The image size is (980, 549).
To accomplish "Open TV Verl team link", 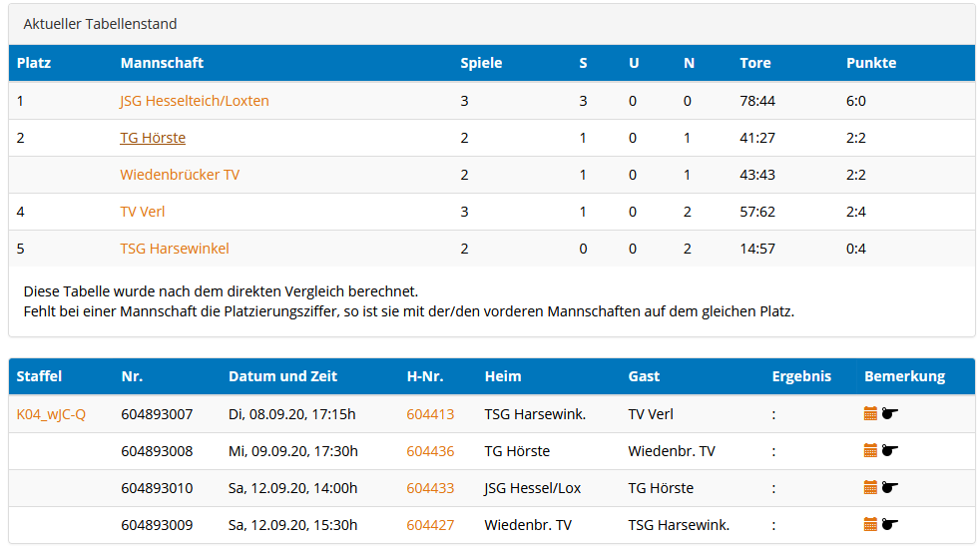I will click(143, 212).
